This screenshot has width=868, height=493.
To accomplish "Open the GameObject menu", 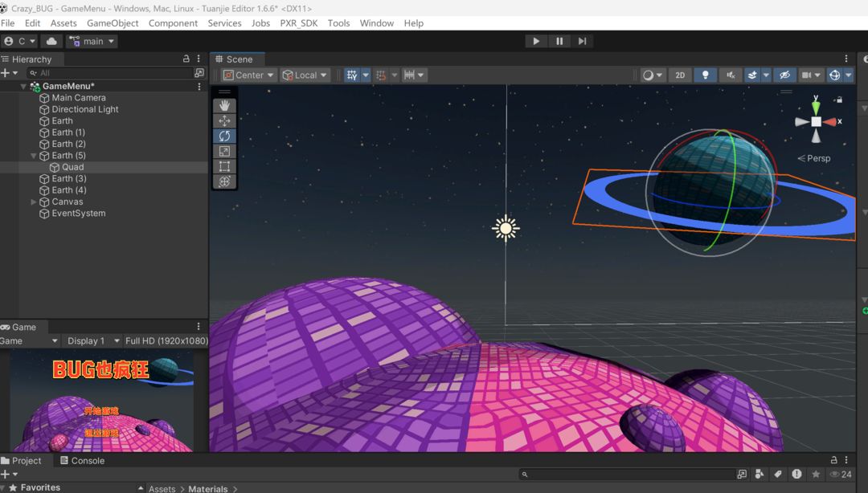I will [113, 23].
